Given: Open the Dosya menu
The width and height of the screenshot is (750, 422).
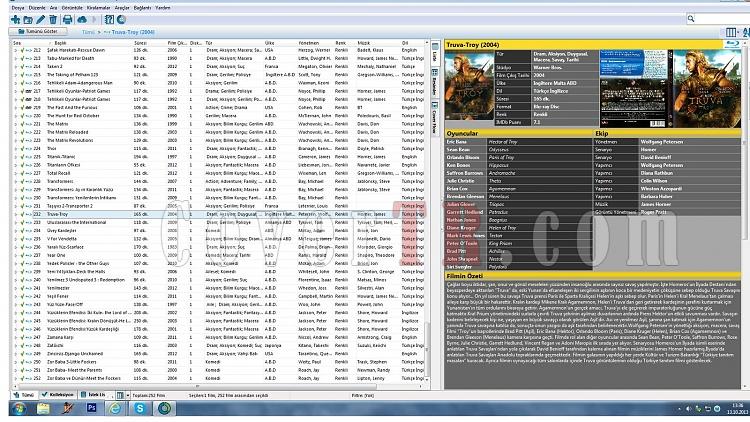Looking at the screenshot, I should [18, 8].
